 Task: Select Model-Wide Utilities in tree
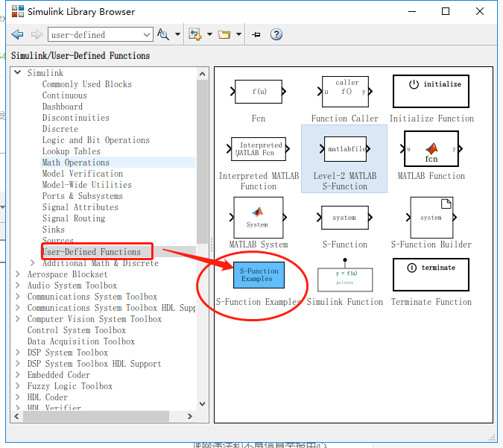point(87,185)
